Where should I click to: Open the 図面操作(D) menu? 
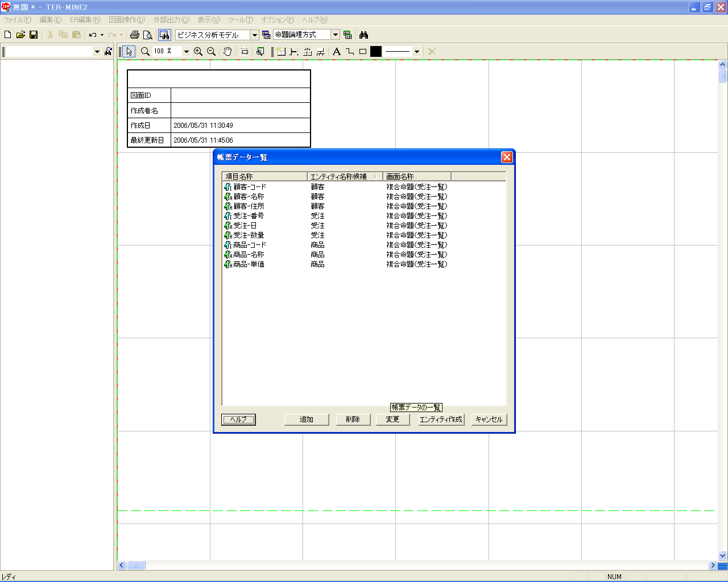click(127, 20)
